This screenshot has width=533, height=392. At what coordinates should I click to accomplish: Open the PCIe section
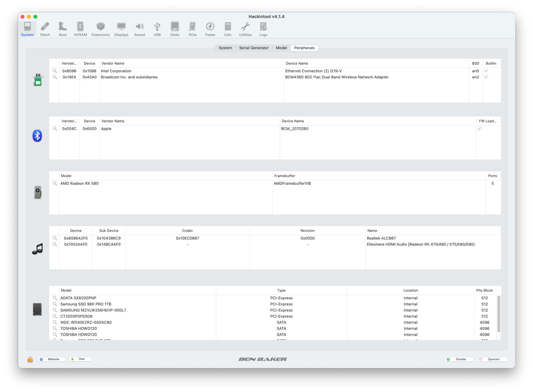(193, 29)
